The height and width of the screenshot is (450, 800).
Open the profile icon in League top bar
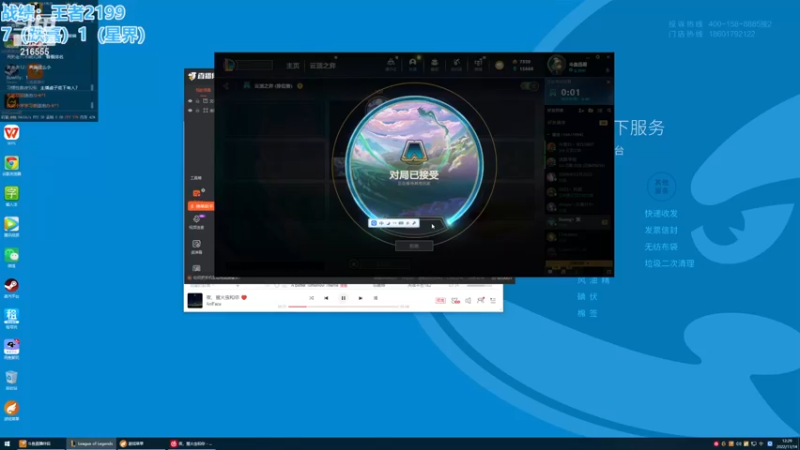pos(412,63)
